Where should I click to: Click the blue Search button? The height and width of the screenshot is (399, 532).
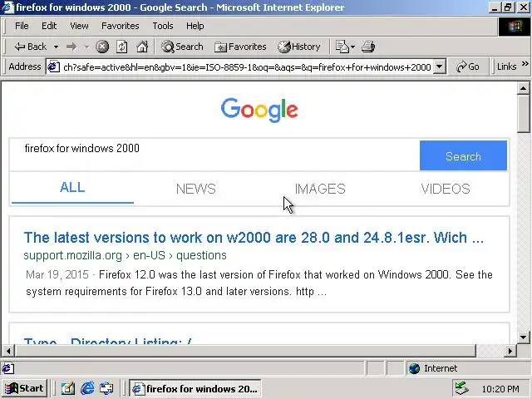(x=463, y=155)
